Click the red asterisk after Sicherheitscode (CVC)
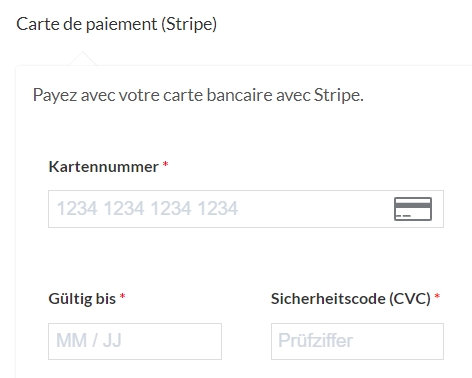 (437, 296)
